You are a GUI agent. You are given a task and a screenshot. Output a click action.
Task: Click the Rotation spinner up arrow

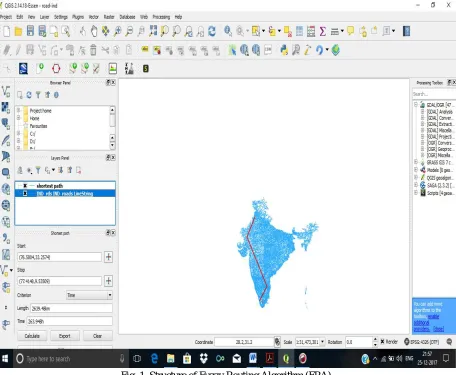pyautogui.click(x=375, y=340)
